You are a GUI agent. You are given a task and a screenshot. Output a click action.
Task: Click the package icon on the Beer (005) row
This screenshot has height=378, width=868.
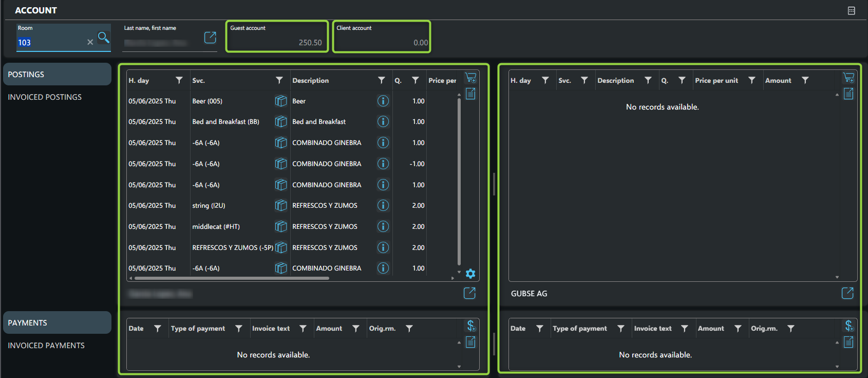(x=281, y=101)
